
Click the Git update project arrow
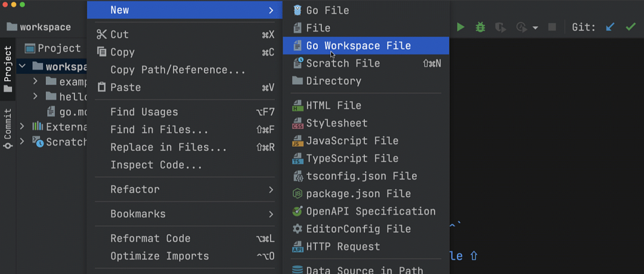(610, 27)
